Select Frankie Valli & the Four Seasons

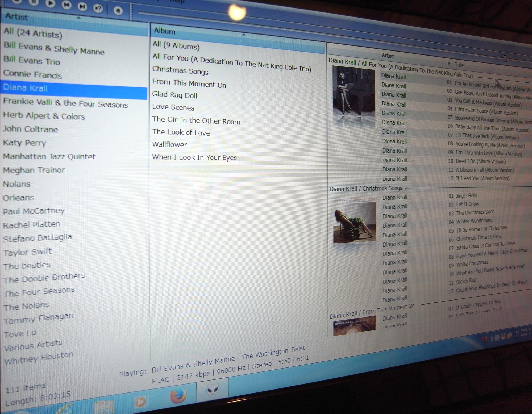tap(65, 103)
